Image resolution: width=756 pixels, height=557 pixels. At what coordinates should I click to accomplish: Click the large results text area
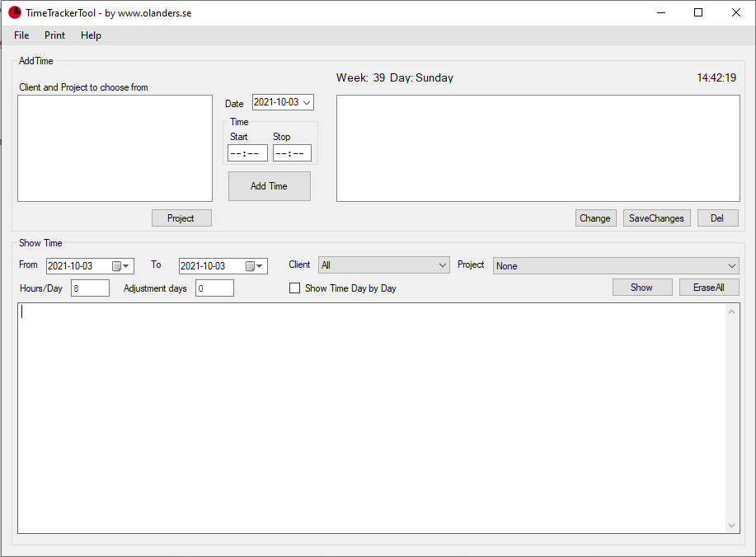pyautogui.click(x=372, y=418)
